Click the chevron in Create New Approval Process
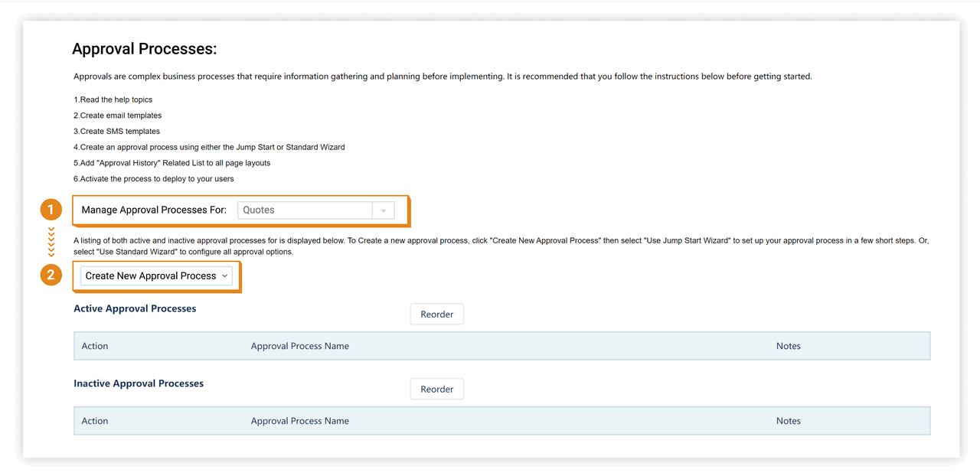980x476 pixels. [224, 276]
